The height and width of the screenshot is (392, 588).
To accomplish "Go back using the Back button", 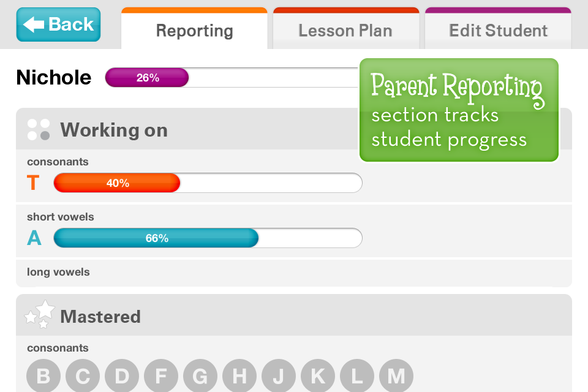I will (59, 24).
